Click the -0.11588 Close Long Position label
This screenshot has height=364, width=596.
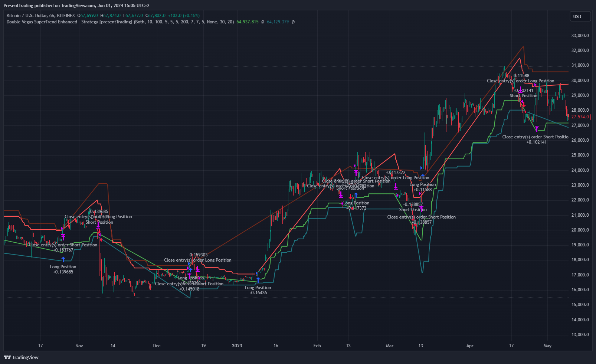[x=521, y=78]
